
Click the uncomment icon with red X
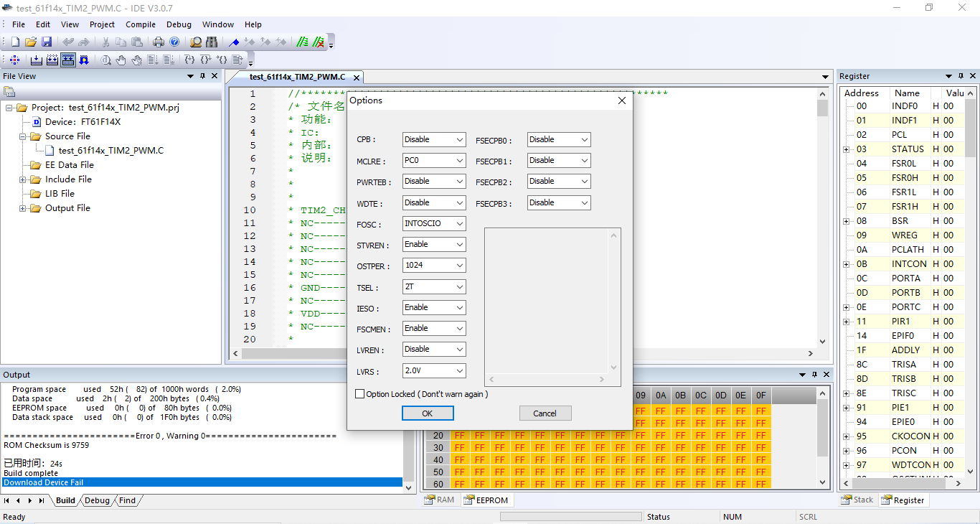tap(319, 42)
